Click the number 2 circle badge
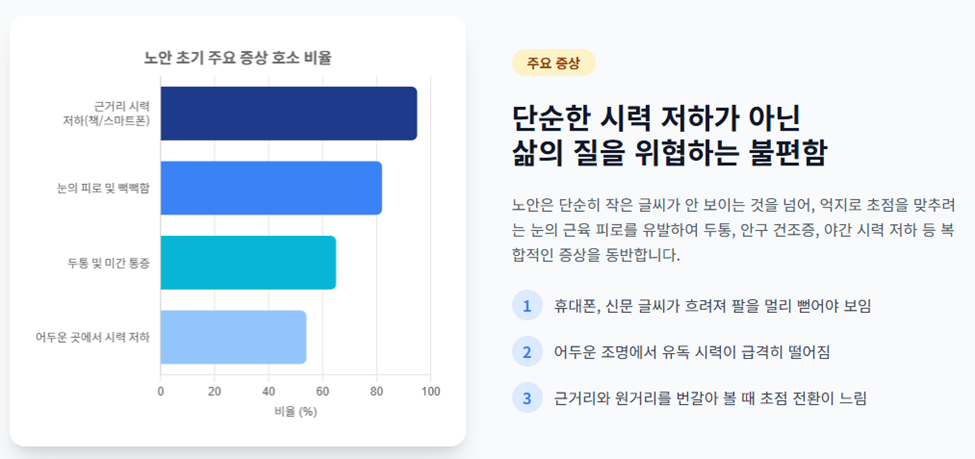This screenshot has width=975, height=459. 527,351
